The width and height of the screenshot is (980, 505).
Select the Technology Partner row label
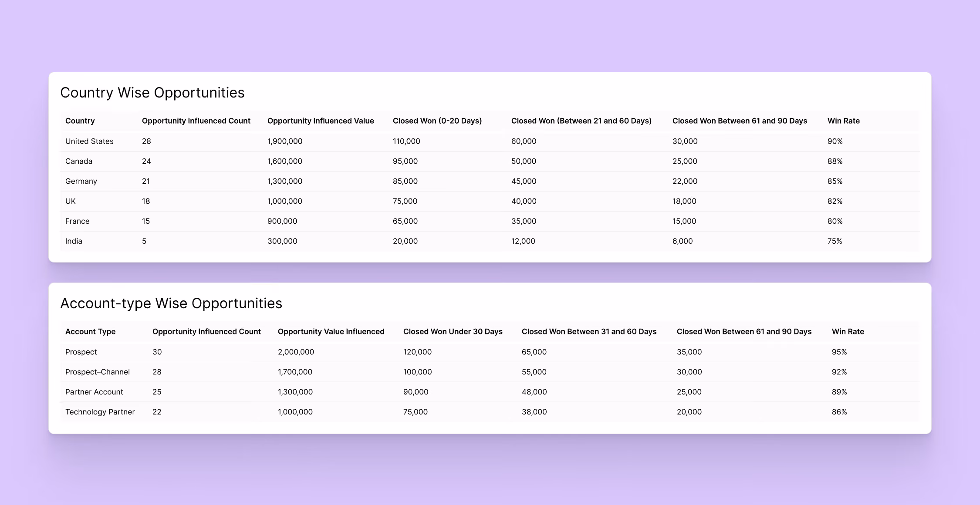pos(100,412)
